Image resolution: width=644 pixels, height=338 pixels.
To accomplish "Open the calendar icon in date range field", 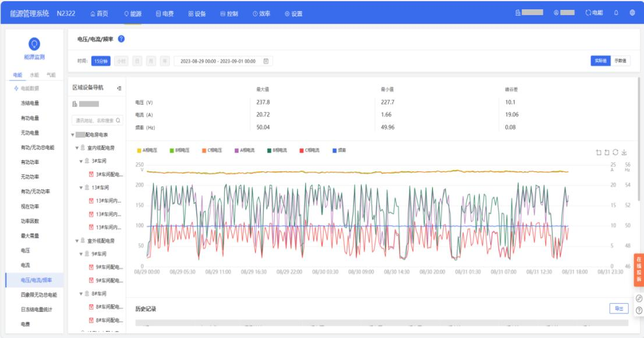I will tap(266, 61).
